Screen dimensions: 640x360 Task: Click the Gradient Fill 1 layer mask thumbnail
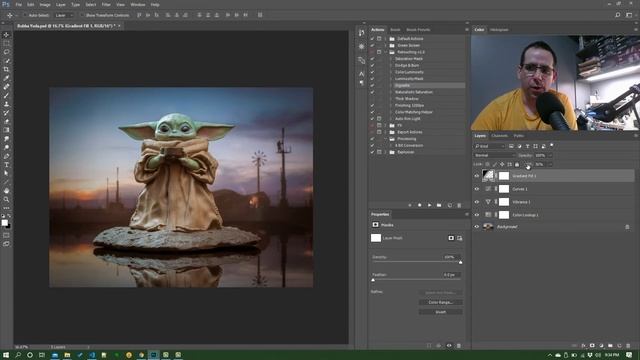pos(504,176)
